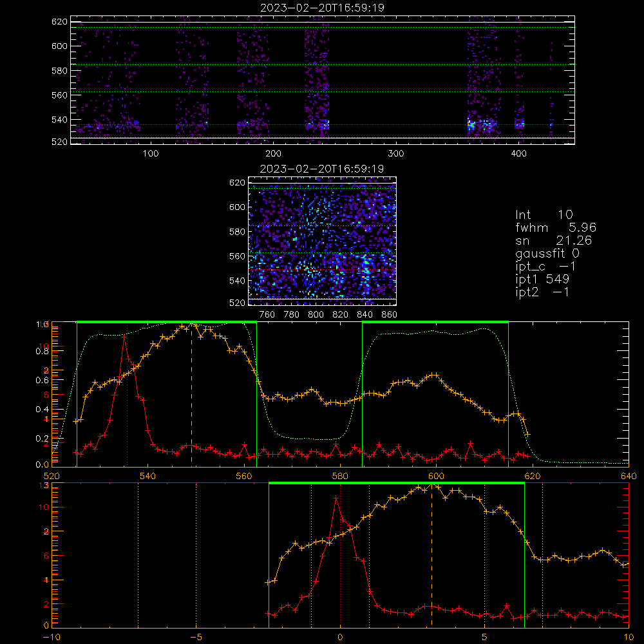Click the middle square zoomed detector image

point(322,241)
